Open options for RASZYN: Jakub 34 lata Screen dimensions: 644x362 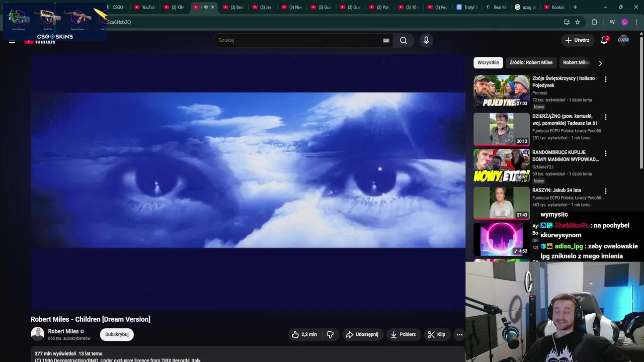pos(606,191)
